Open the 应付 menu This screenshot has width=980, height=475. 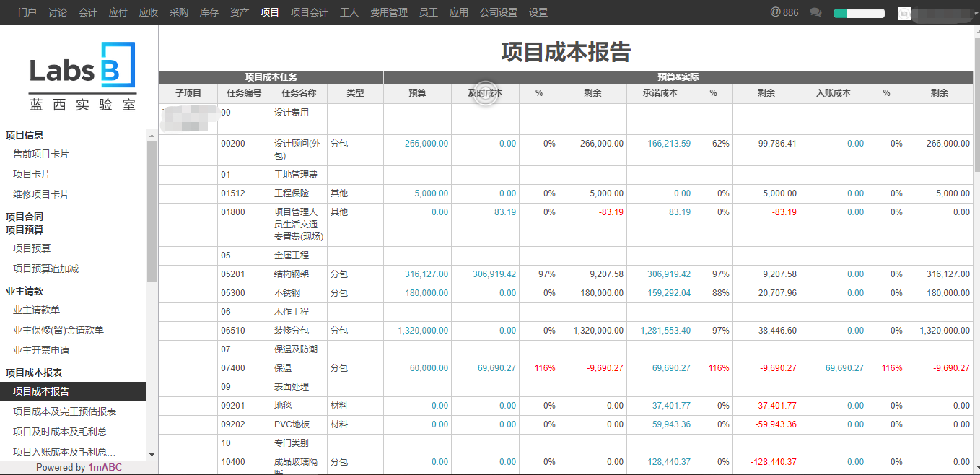coord(118,12)
